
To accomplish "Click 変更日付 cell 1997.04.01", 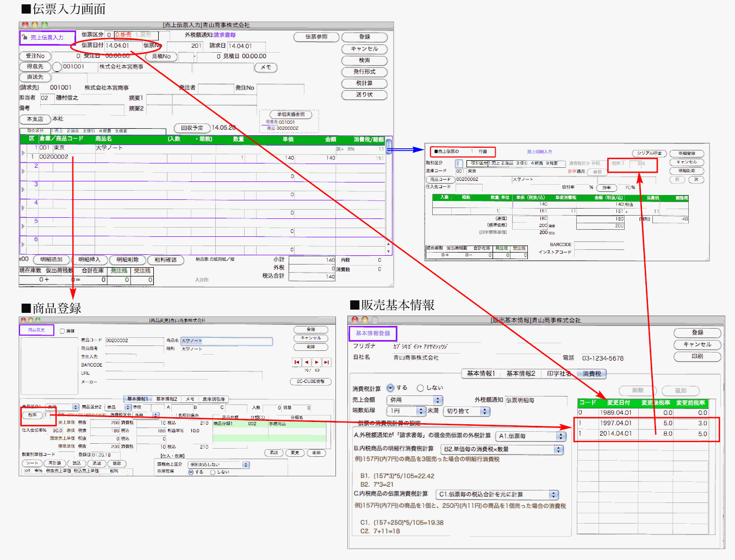I will [x=615, y=423].
